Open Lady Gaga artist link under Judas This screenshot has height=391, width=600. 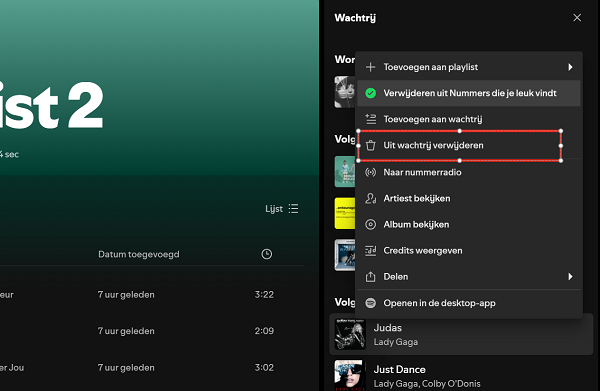(x=396, y=342)
